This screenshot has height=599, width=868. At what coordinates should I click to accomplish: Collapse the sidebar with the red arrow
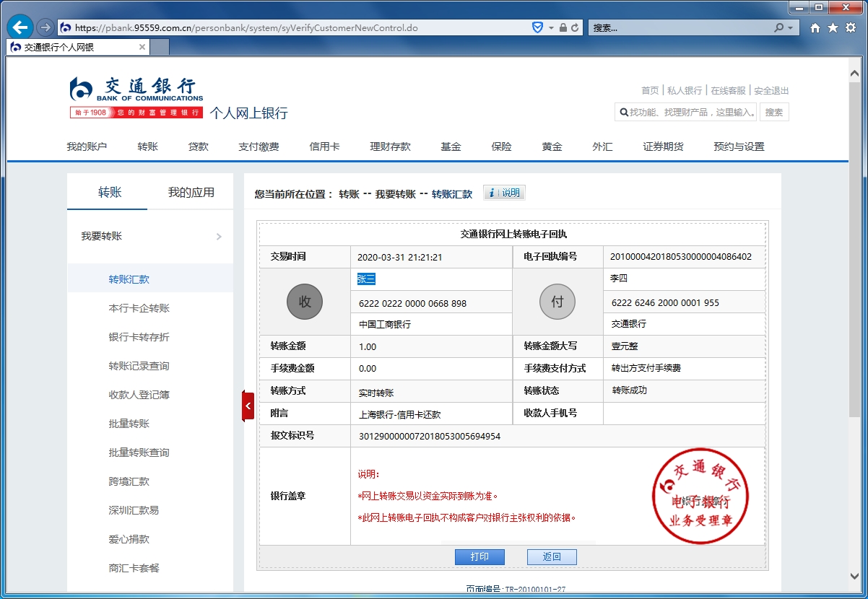tap(248, 406)
